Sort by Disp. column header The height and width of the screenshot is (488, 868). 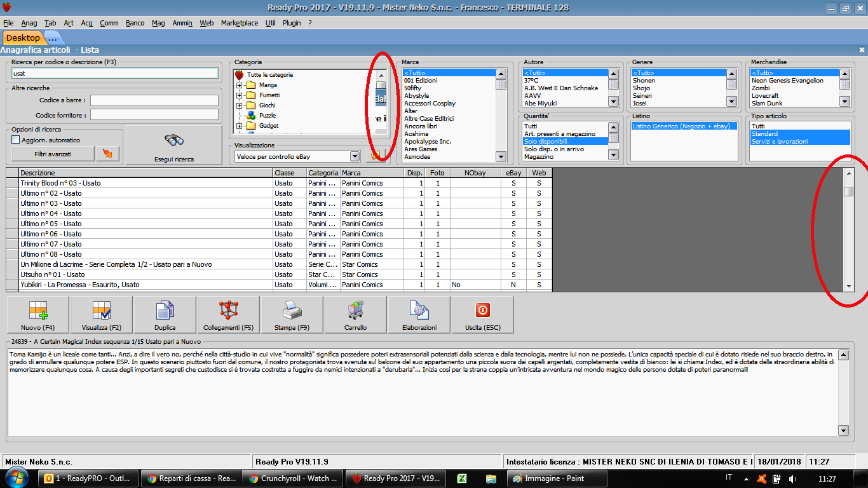click(x=414, y=173)
